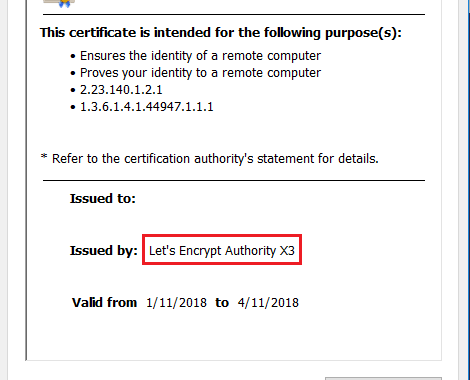The image size is (470, 380).
Task: Click 'Proves your identity to a remote computer'
Action: pos(200,73)
